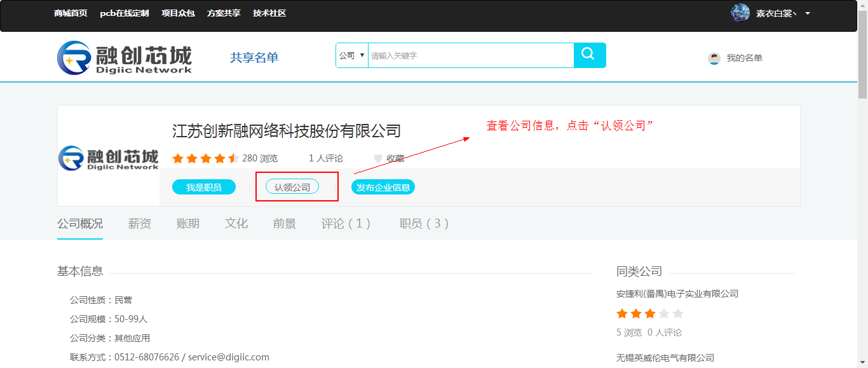
Task: Switch to the 前景 tab
Action: pyautogui.click(x=285, y=224)
